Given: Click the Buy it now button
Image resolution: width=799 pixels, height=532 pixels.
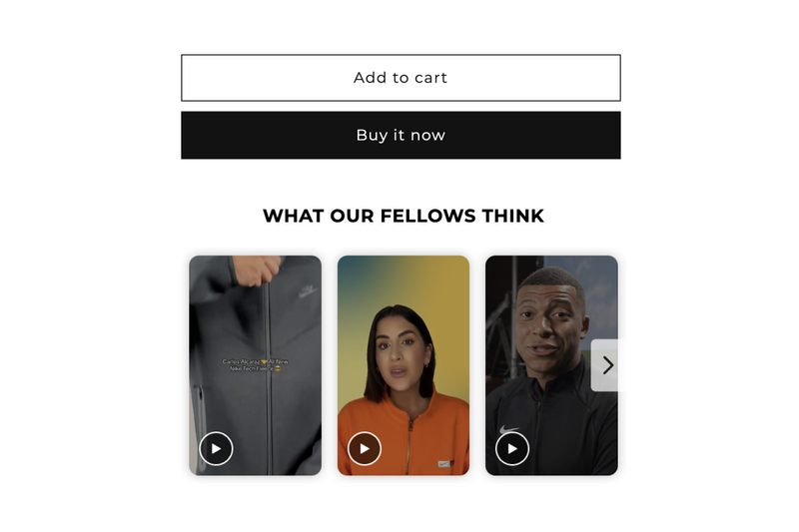Looking at the screenshot, I should 400,135.
